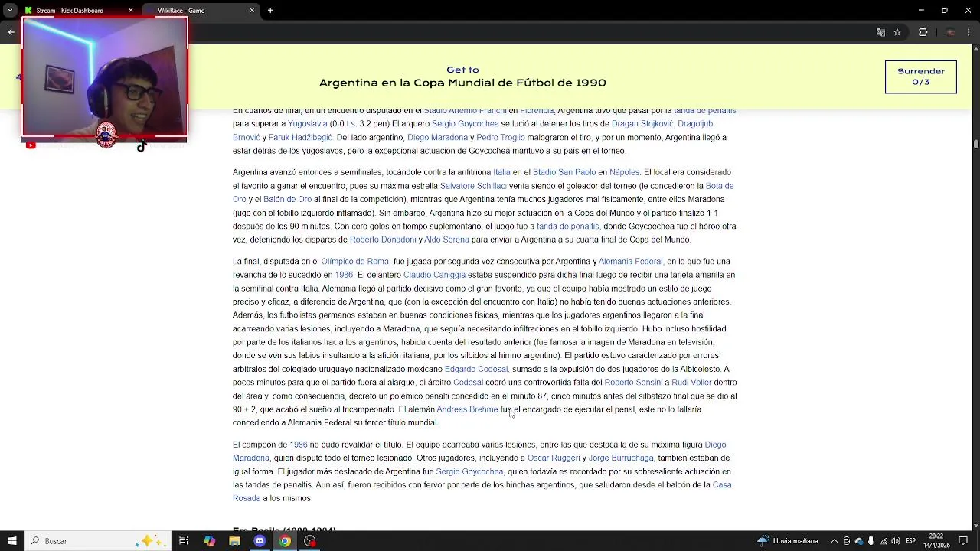The height and width of the screenshot is (551, 980).
Task: Expand the hidden system tray icons chevron
Action: click(835, 541)
